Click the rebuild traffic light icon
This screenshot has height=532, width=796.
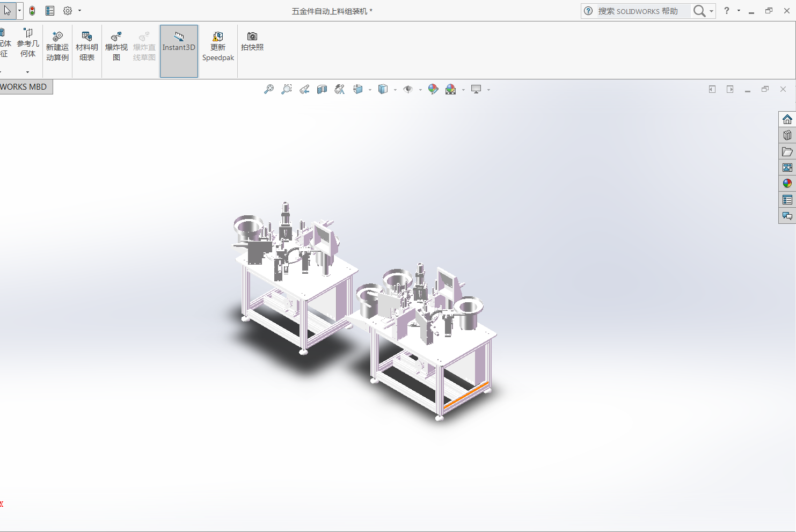pyautogui.click(x=32, y=11)
